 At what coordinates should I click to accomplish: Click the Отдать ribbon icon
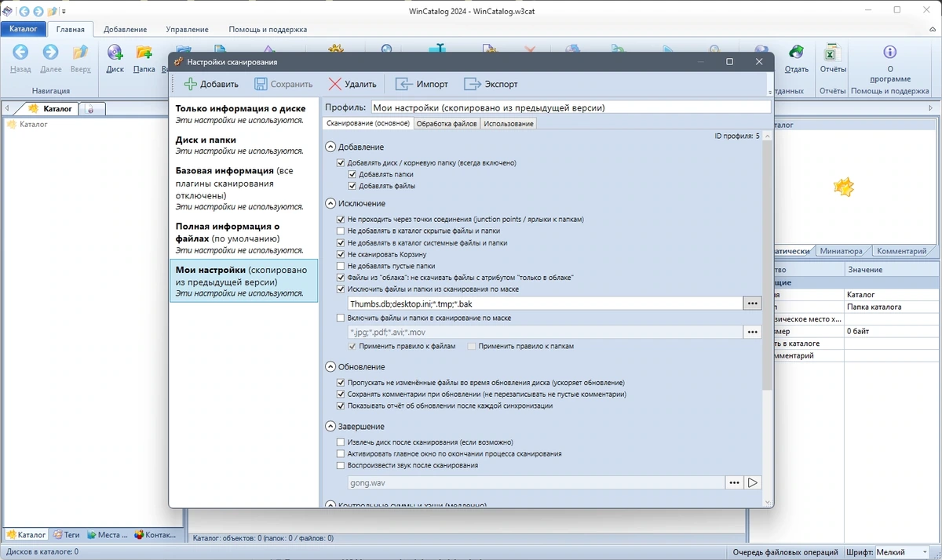point(796,53)
